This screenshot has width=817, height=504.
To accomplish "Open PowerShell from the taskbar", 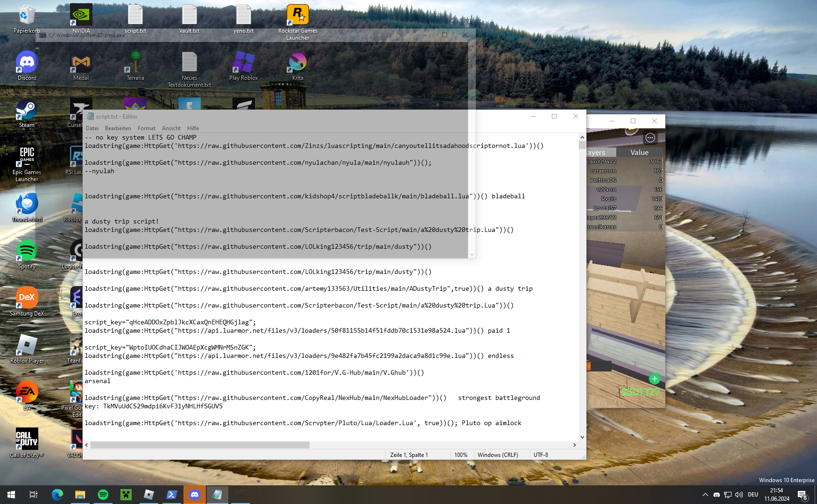I will tap(172, 495).
